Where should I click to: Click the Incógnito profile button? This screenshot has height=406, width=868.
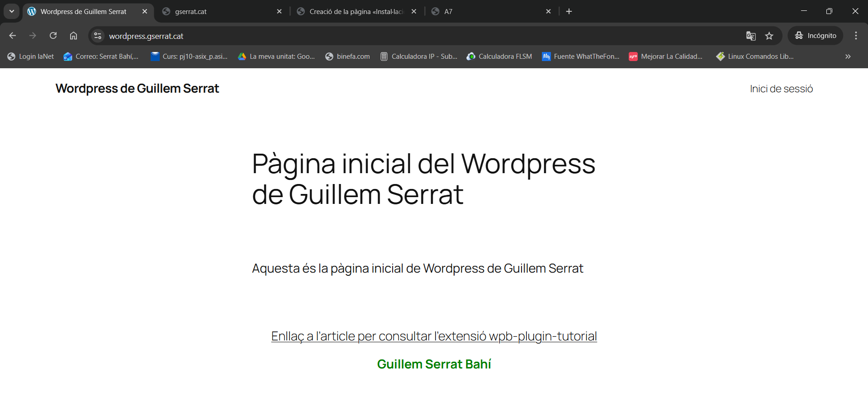point(816,36)
